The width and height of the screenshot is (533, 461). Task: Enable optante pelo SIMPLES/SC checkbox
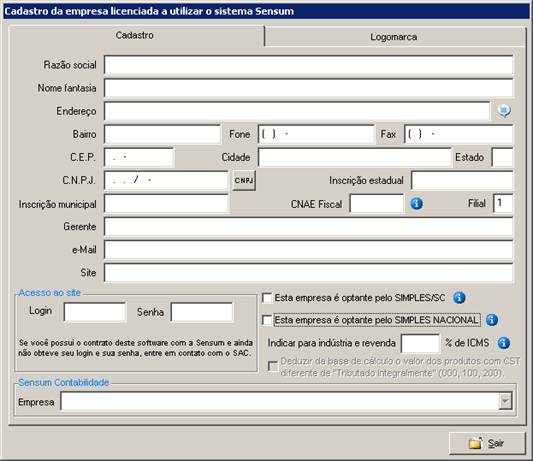coord(267,298)
